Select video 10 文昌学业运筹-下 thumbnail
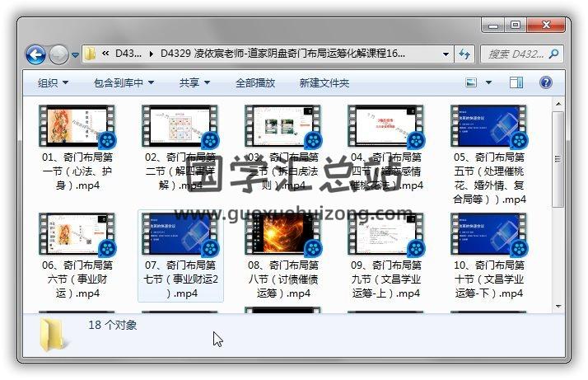Image resolution: width=588 pixels, height=380 pixels. coord(489,235)
